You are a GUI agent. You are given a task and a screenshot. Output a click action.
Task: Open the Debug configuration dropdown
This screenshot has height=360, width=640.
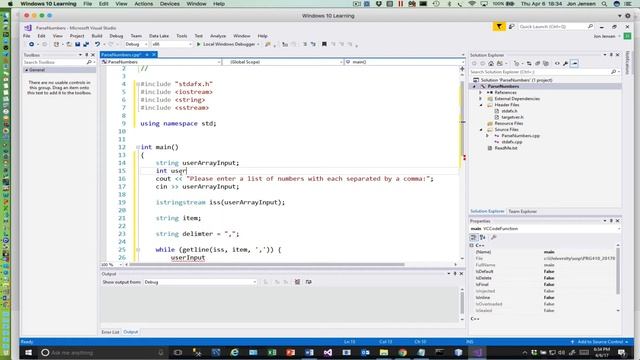(x=136, y=44)
